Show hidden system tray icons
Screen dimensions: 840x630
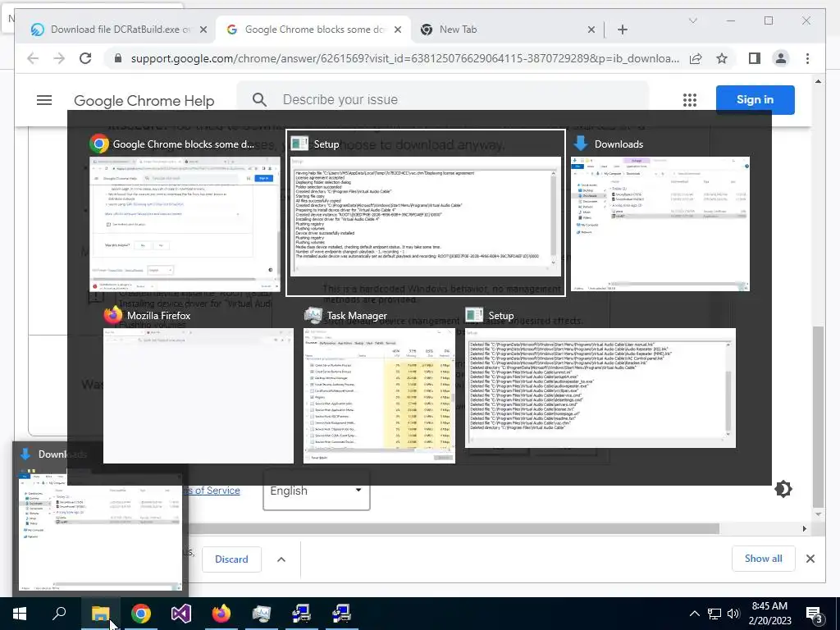point(694,614)
